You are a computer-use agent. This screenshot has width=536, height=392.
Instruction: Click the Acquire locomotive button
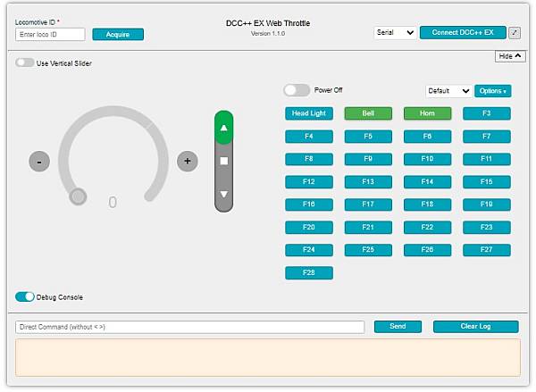tap(118, 34)
